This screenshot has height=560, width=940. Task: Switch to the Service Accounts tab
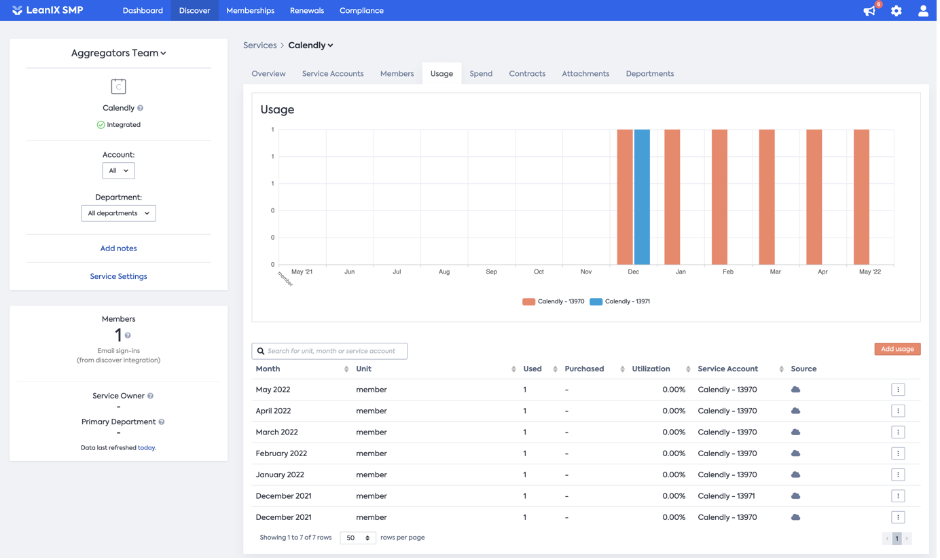coord(334,74)
